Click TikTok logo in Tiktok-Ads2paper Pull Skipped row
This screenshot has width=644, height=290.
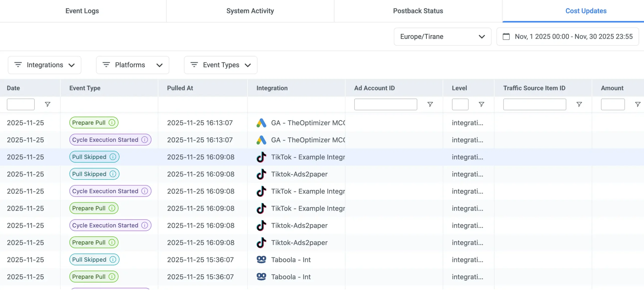click(x=261, y=174)
